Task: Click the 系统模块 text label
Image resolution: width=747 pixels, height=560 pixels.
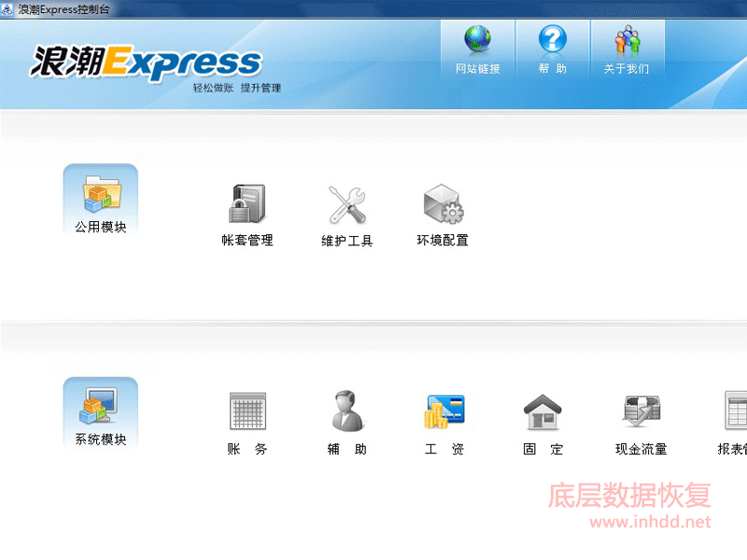Action: [x=101, y=440]
